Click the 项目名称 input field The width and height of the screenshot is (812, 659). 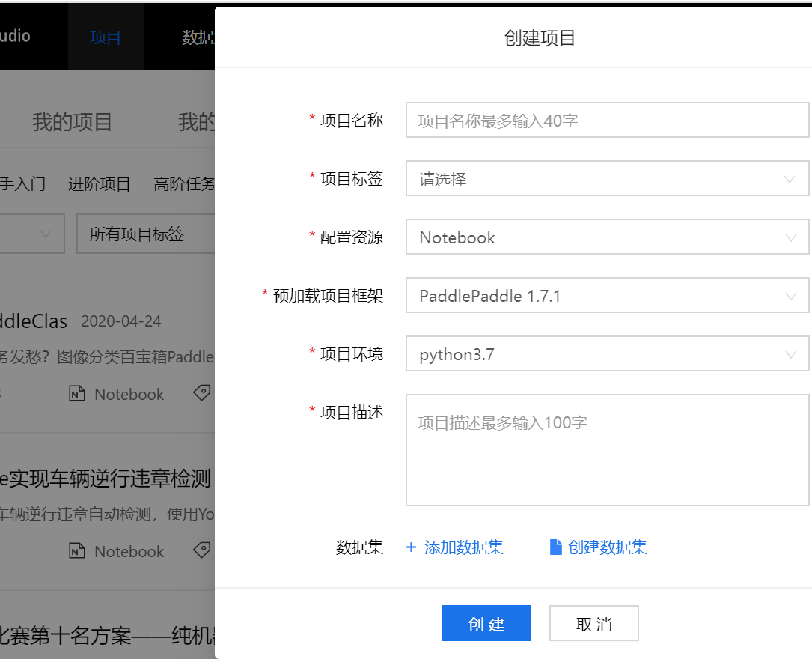click(x=607, y=120)
